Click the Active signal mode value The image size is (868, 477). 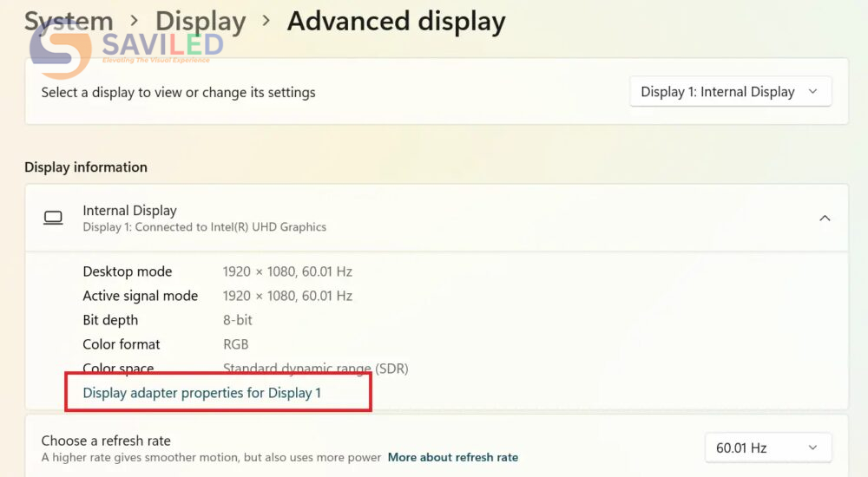pyautogui.click(x=287, y=296)
